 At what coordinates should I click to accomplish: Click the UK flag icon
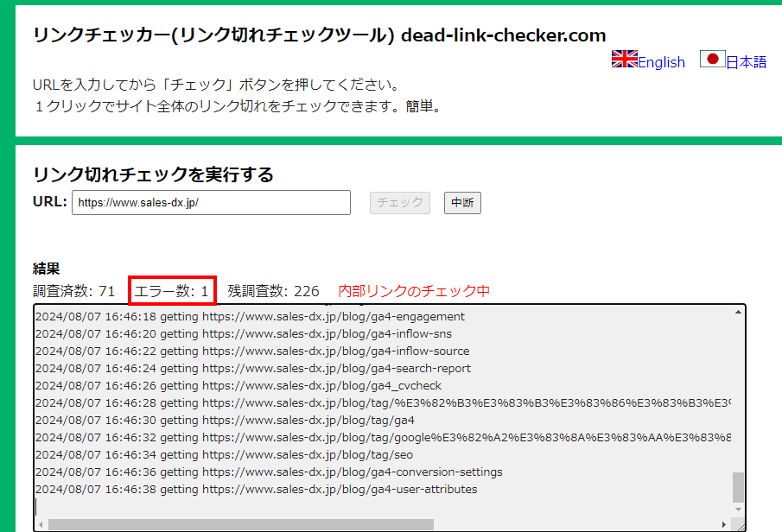(x=625, y=59)
